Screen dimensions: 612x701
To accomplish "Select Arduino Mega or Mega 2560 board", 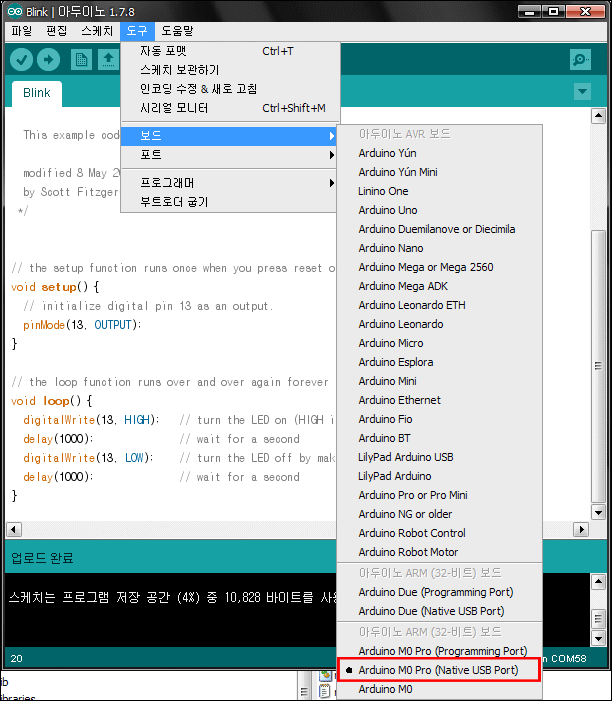I will click(x=439, y=267).
